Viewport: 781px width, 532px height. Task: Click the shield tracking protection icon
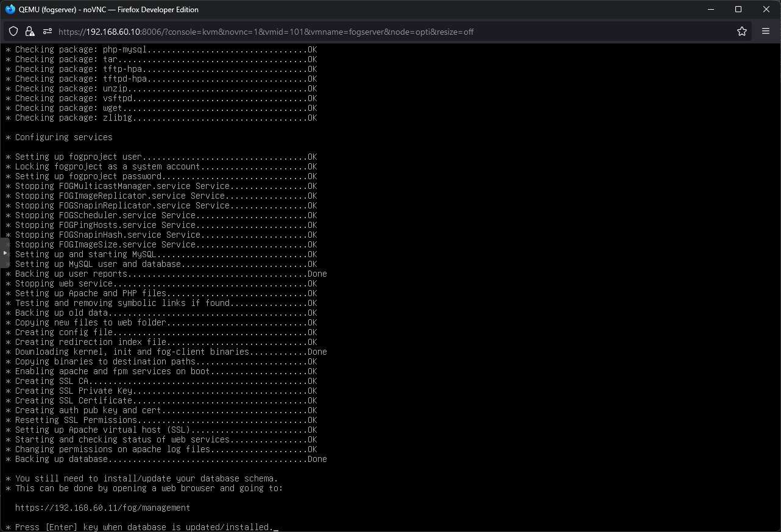(x=13, y=32)
